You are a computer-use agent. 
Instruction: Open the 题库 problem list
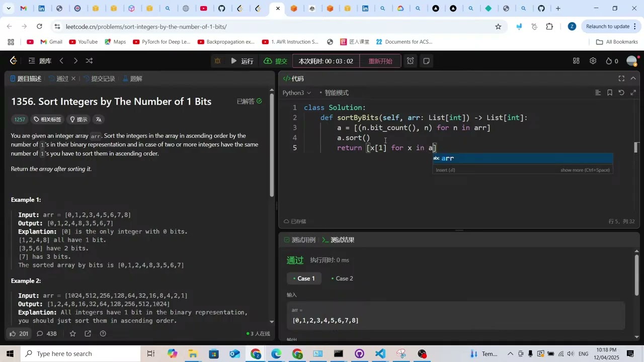40,61
